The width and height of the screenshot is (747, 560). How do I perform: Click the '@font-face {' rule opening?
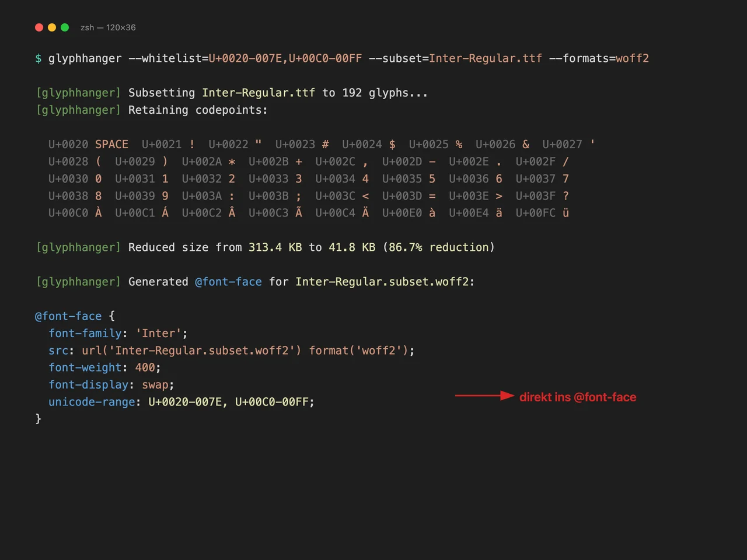pos(75,316)
